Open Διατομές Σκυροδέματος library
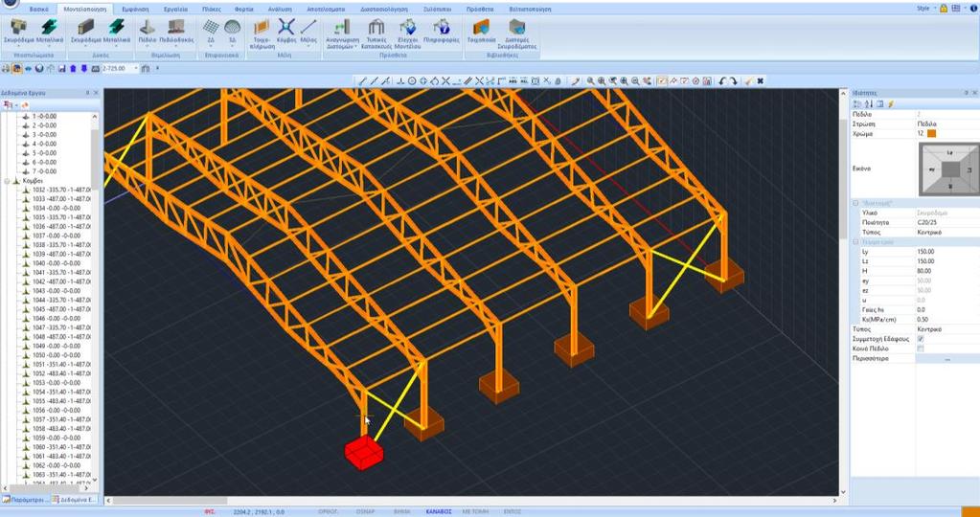The height and width of the screenshot is (517, 980). point(517,34)
